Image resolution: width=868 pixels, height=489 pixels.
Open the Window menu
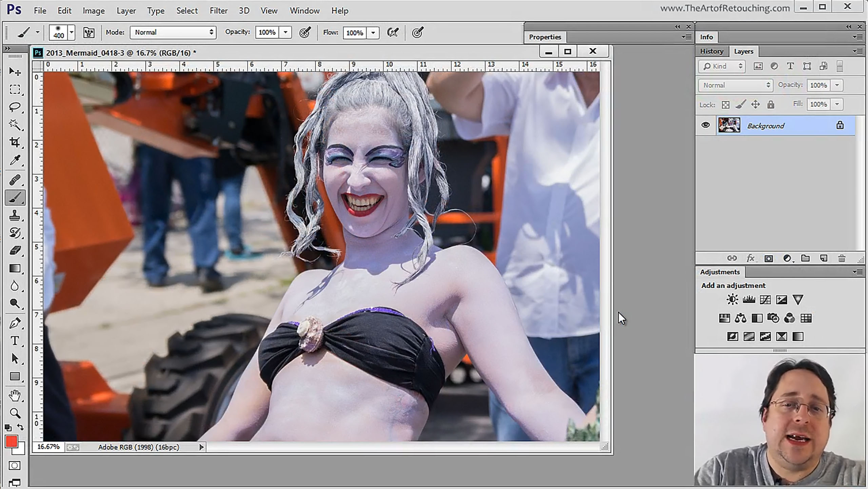point(304,11)
